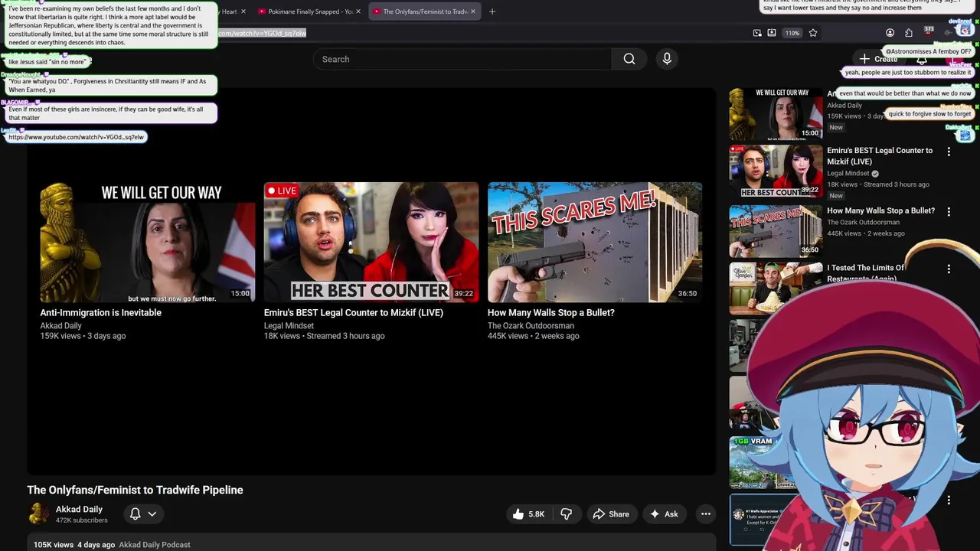This screenshot has height=551, width=980.
Task: Toggle the notification bell for Akkad Daily
Action: click(x=135, y=514)
